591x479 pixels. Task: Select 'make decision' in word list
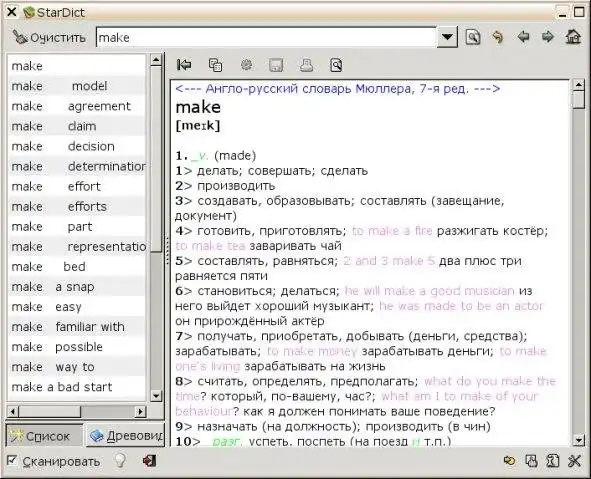[x=77, y=146]
